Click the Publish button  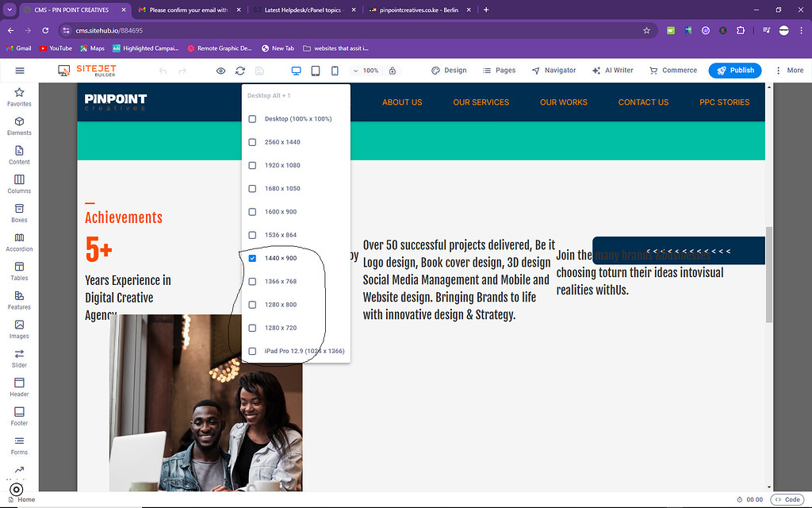(x=734, y=70)
